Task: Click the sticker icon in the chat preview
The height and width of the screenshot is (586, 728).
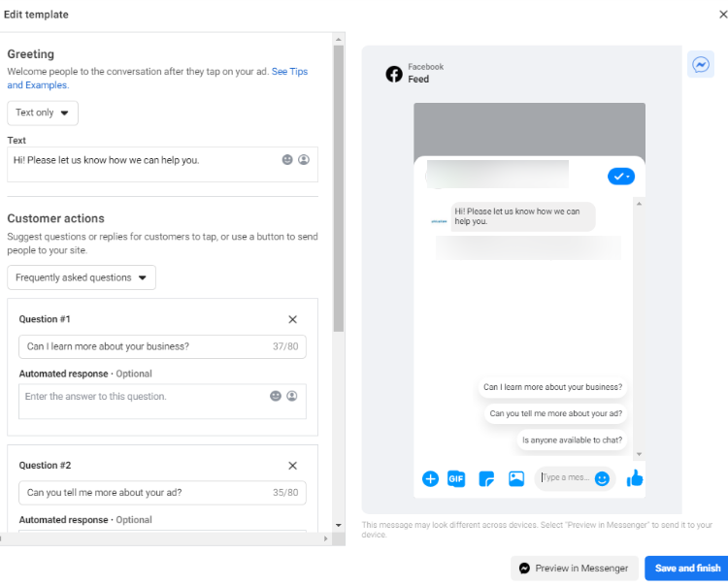Action: tap(486, 478)
